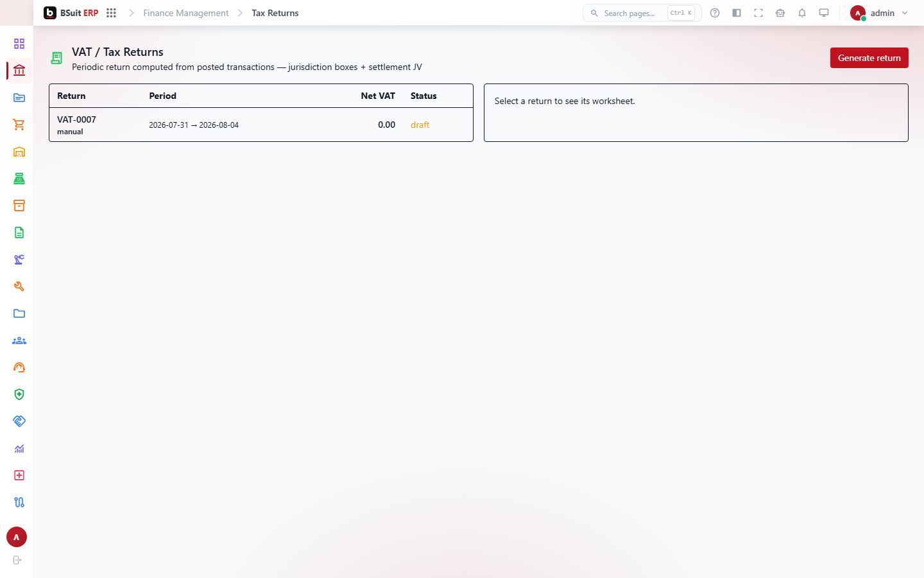This screenshot has height=578, width=924.
Task: Click the Period column header
Action: [162, 96]
